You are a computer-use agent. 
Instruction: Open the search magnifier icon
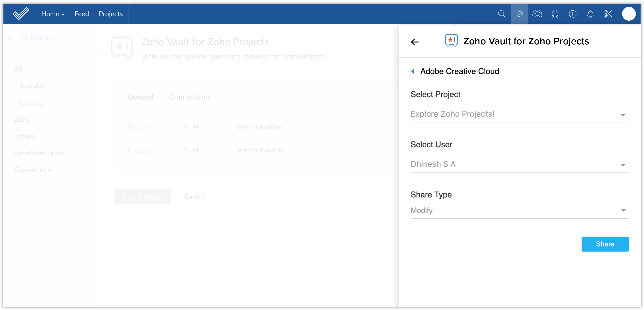pyautogui.click(x=502, y=14)
